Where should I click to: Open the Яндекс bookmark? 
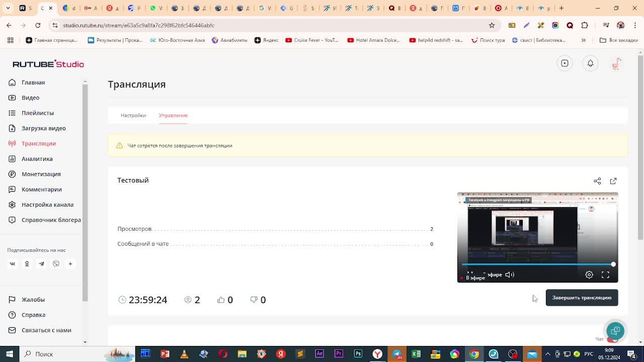(x=267, y=40)
